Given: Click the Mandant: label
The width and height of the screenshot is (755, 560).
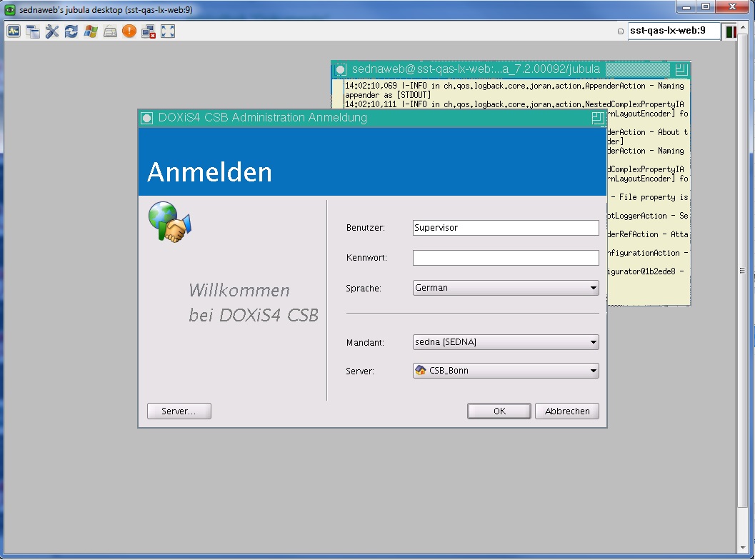Looking at the screenshot, I should pyautogui.click(x=365, y=343).
